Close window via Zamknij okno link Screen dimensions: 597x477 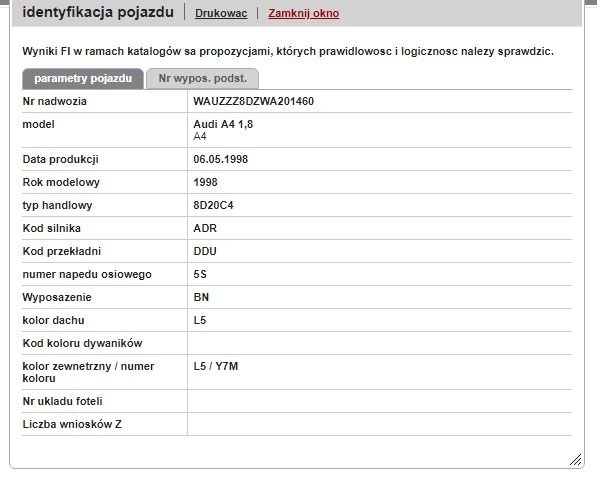pyautogui.click(x=303, y=13)
